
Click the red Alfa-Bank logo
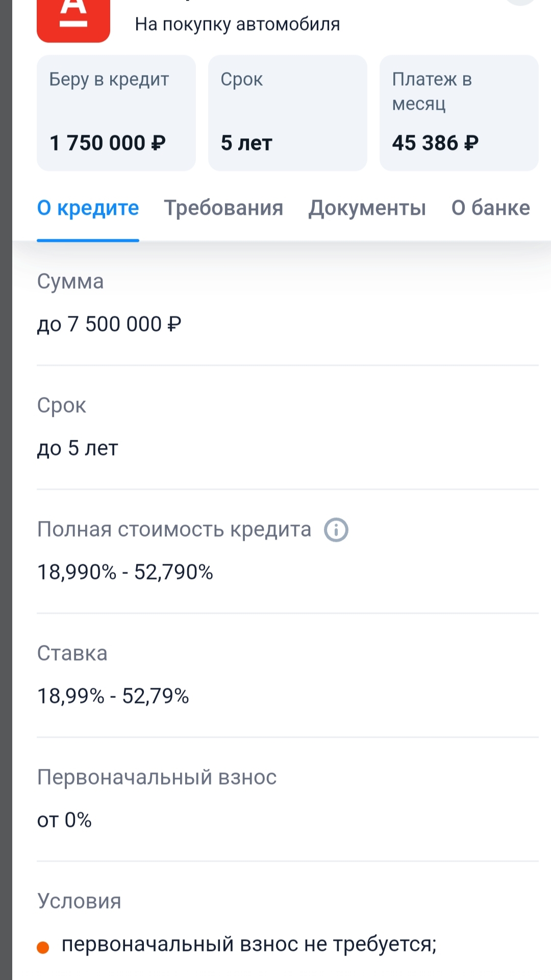click(x=73, y=19)
